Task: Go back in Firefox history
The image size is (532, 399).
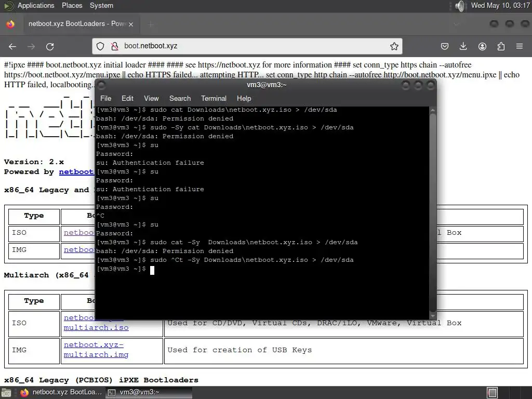Action: (12, 46)
